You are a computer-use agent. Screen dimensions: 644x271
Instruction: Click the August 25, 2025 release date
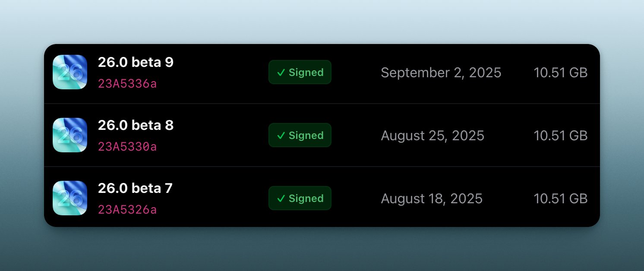432,135
